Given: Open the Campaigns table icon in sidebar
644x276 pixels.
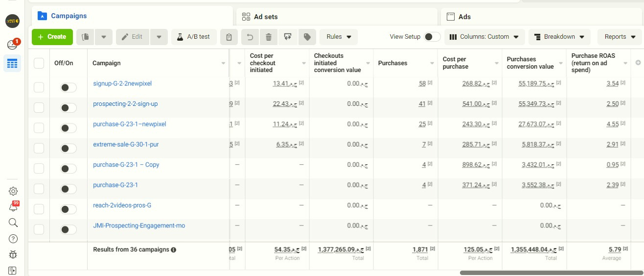Looking at the screenshot, I should [x=12, y=64].
